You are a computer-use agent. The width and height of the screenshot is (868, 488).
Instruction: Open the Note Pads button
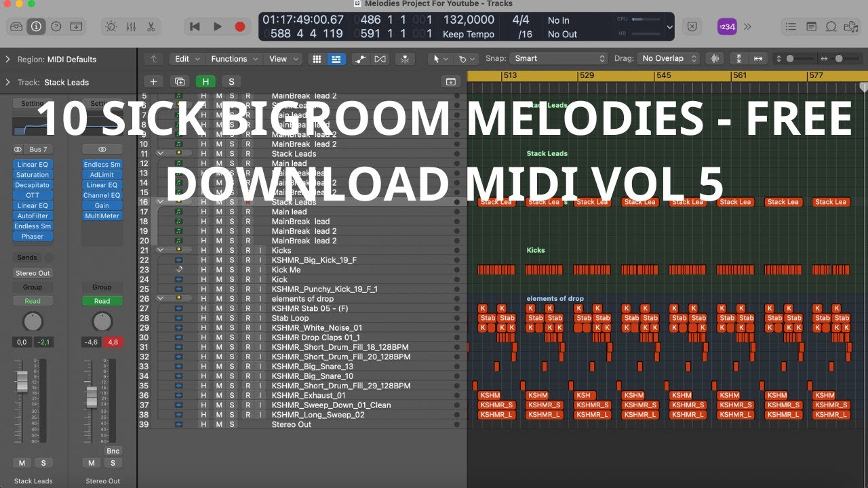point(811,26)
